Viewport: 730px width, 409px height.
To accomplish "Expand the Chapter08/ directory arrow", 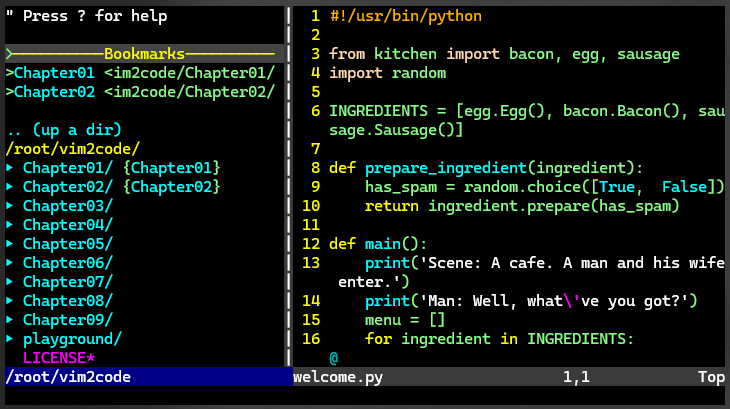I will pos(9,301).
